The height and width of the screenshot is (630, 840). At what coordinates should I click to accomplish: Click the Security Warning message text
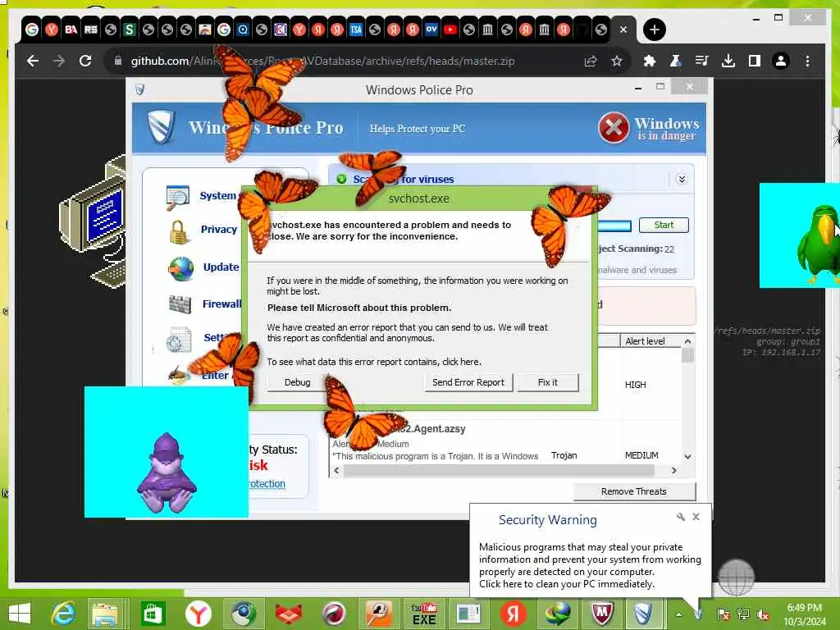(x=590, y=566)
